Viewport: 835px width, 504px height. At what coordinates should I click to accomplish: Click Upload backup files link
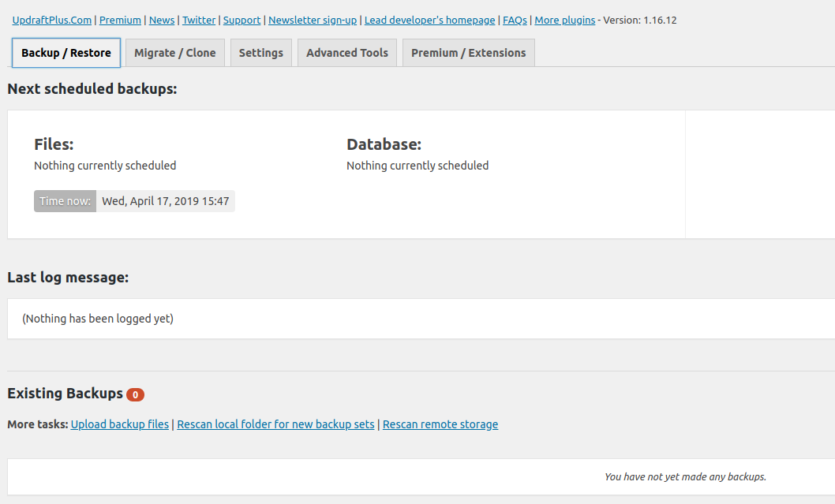point(120,424)
